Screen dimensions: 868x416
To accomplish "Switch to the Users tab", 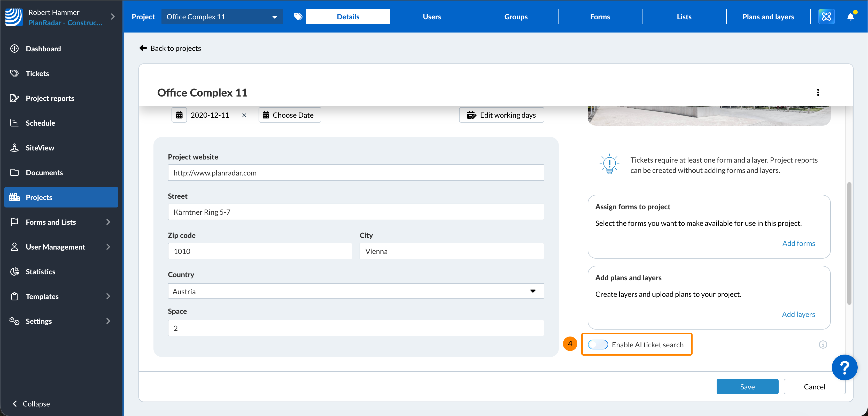I will (x=432, y=17).
